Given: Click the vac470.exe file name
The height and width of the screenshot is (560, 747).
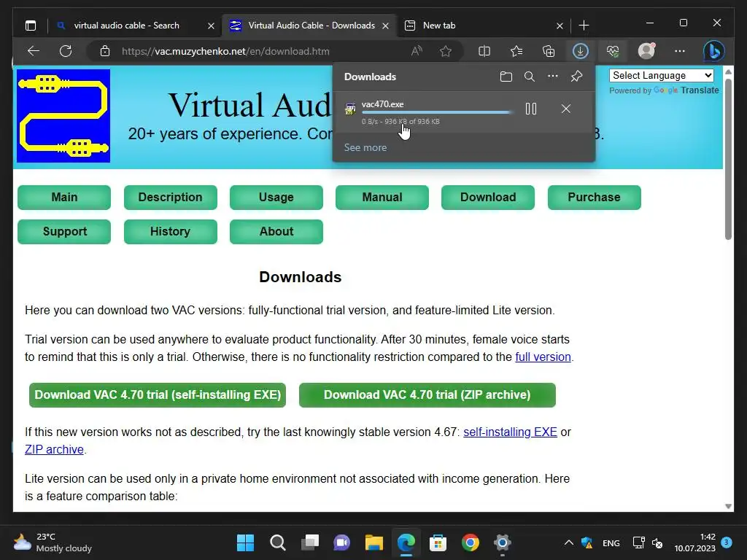Looking at the screenshot, I should [x=382, y=104].
